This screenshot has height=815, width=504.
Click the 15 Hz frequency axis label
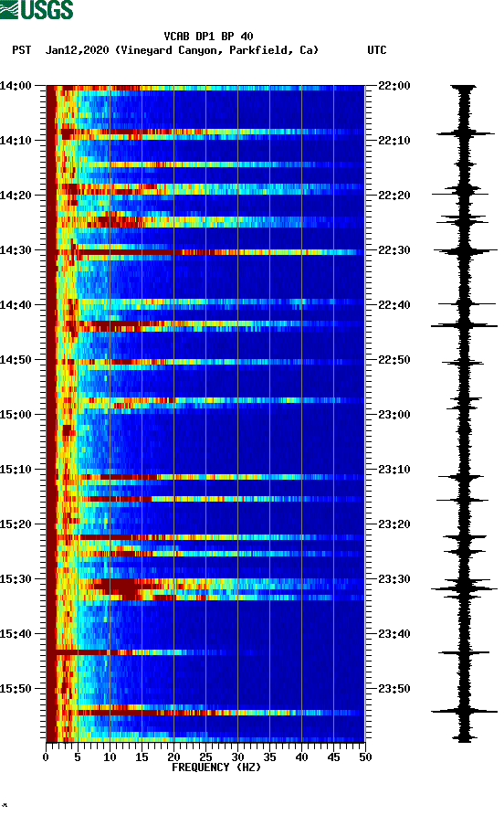coord(142,757)
